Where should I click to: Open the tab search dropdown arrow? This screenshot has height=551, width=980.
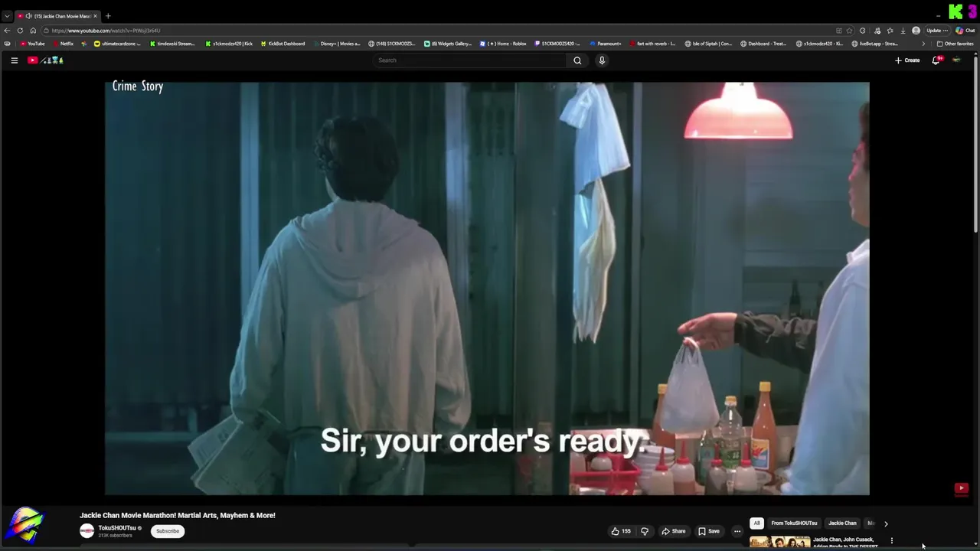point(7,16)
